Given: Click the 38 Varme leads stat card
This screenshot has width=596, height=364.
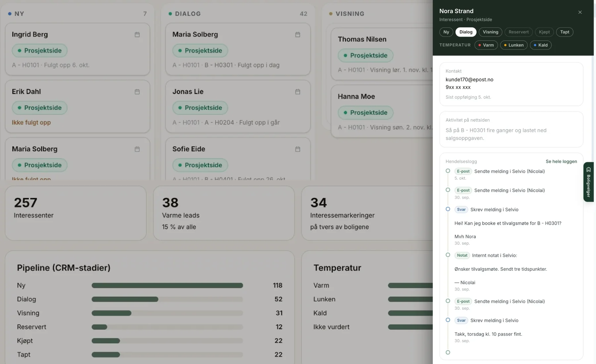Looking at the screenshot, I should [x=224, y=213].
